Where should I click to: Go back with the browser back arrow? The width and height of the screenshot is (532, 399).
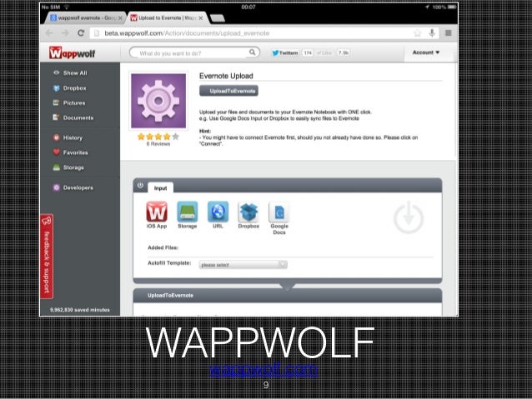pyautogui.click(x=49, y=33)
